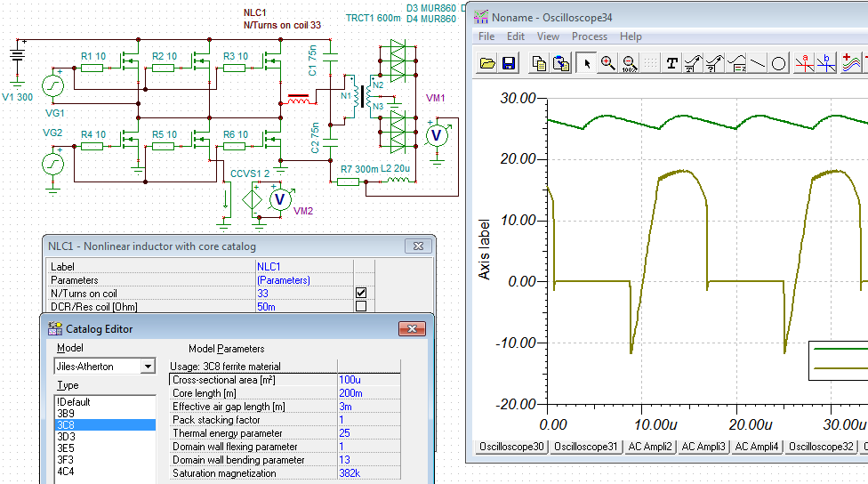The height and width of the screenshot is (484, 868).
Task: Click the Open file folder icon
Action: pyautogui.click(x=487, y=63)
